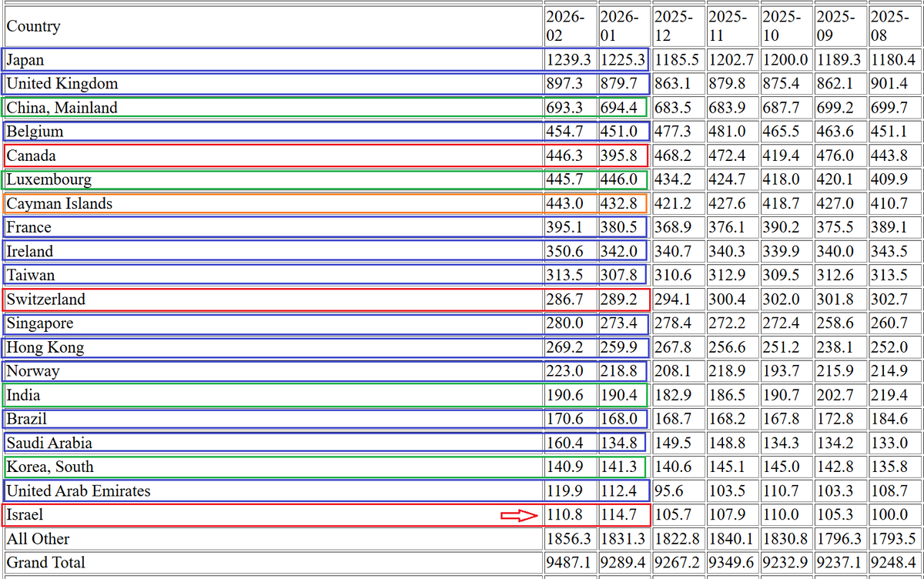Select the Luxembourg row label
The image size is (924, 579).
pos(49,179)
